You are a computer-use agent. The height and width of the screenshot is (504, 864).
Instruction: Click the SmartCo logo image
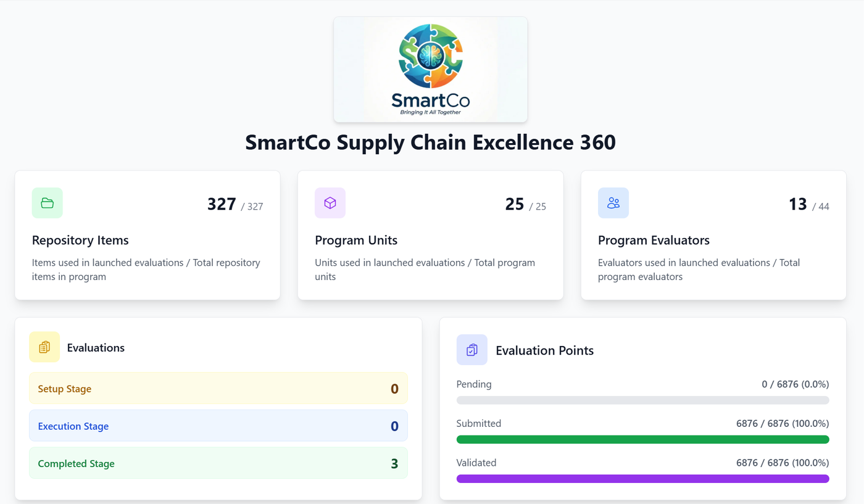(x=431, y=69)
